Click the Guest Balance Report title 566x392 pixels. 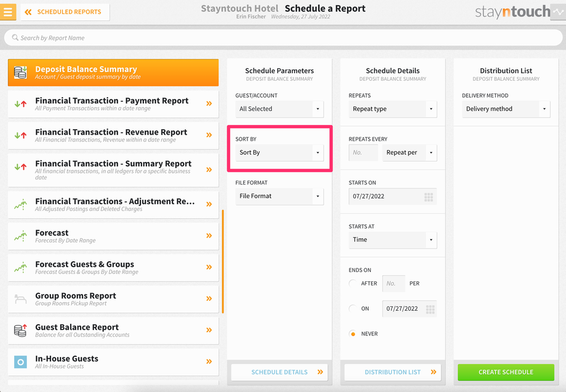[77, 327]
